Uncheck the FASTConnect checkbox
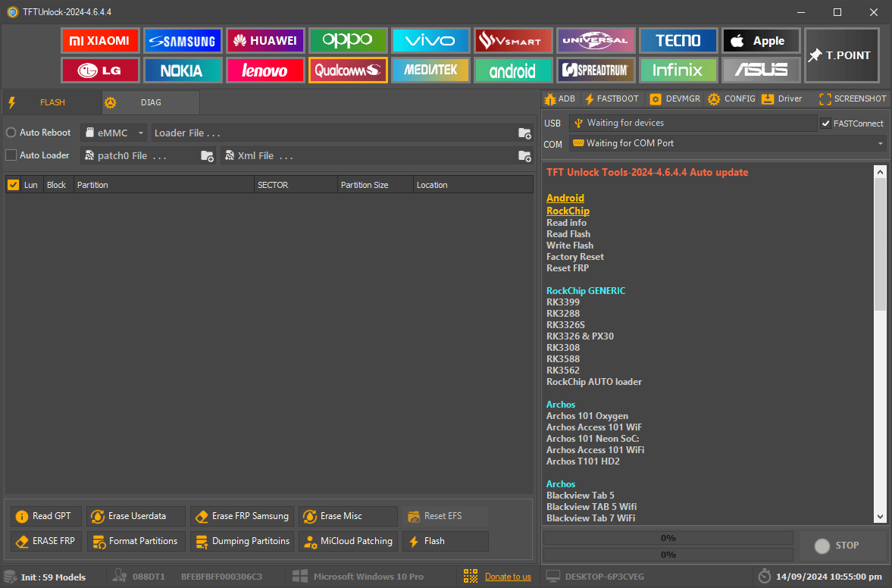Image resolution: width=892 pixels, height=588 pixels. [825, 124]
